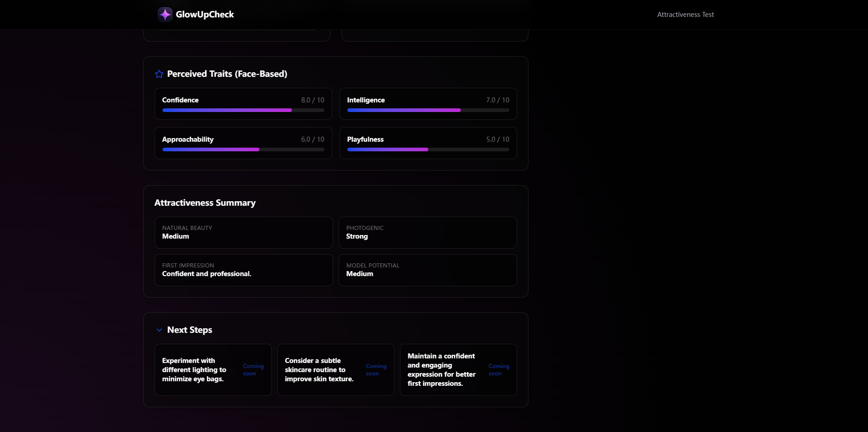Image resolution: width=868 pixels, height=432 pixels.
Task: Click the Natural Beauty Medium card
Action: pos(243,232)
